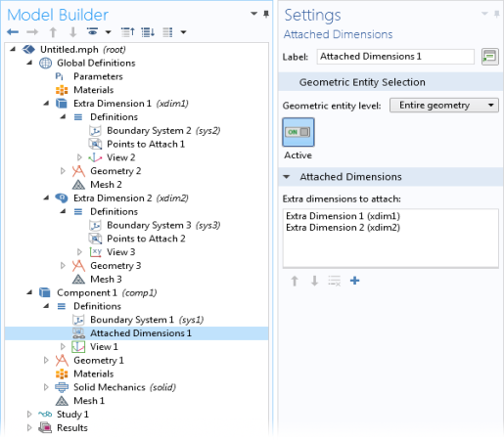Toggle the Active selection switch
The image size is (504, 440).
(298, 132)
